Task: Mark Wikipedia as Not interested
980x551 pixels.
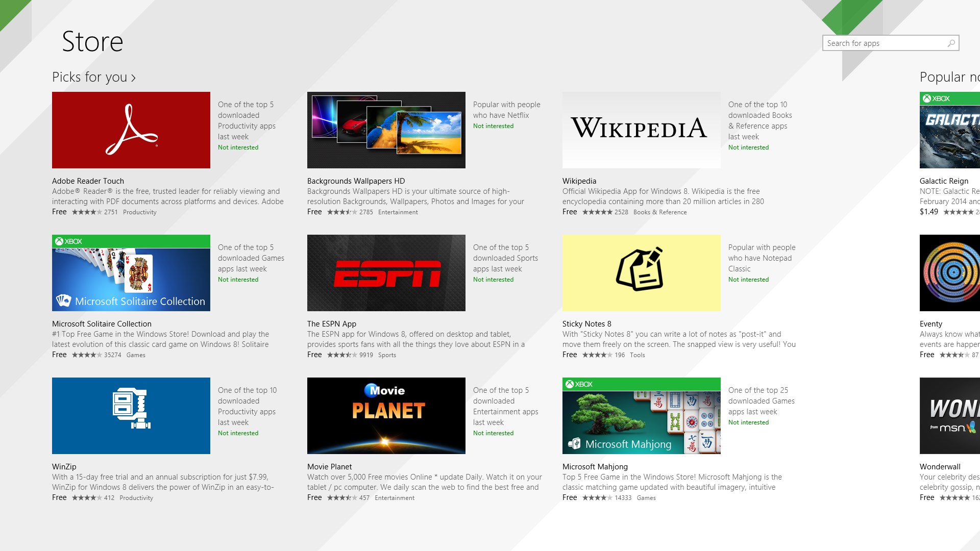Action: 748,147
